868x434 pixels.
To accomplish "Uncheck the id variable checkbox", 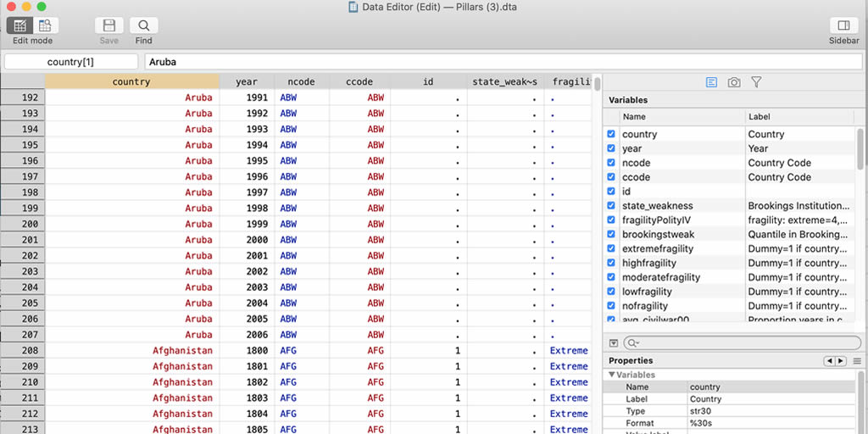I will pos(611,191).
